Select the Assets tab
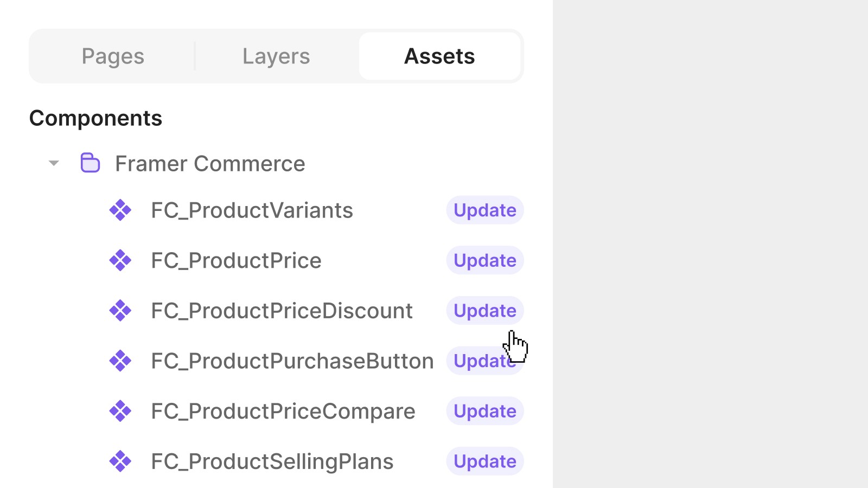This screenshot has height=488, width=868. click(x=439, y=56)
